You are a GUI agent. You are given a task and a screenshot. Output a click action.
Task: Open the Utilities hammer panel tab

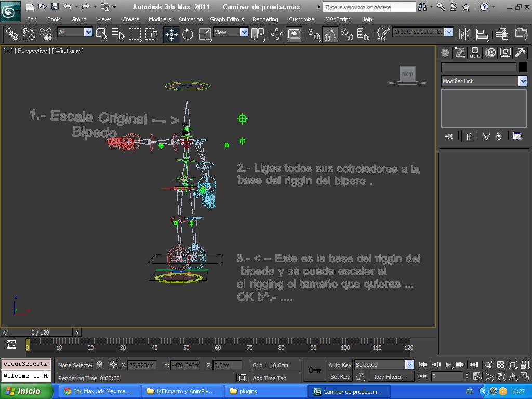point(520,52)
